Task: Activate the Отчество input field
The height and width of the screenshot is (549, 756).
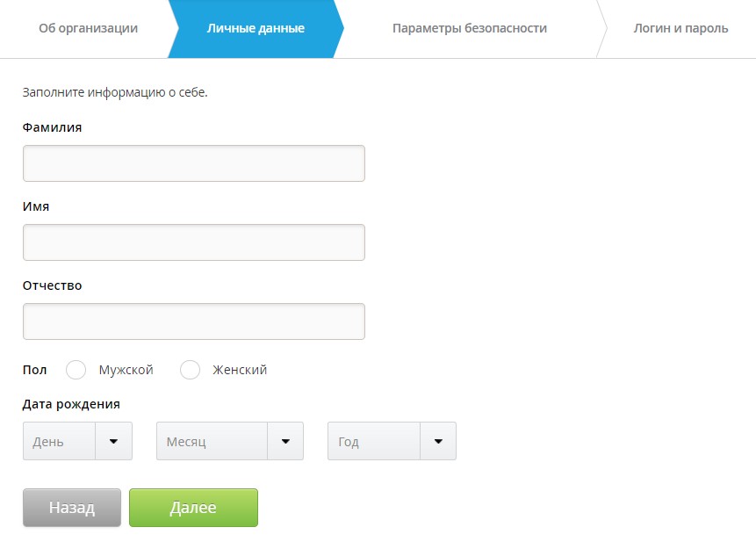Action: (194, 321)
